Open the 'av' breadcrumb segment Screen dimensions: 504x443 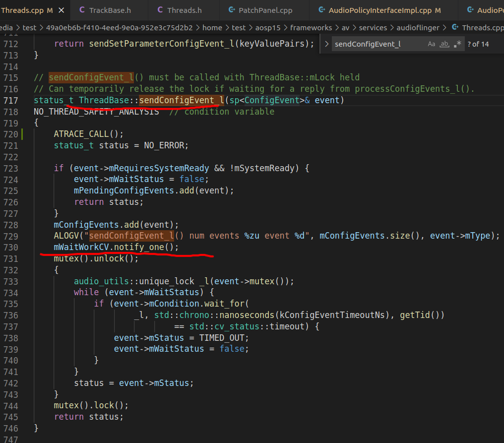[x=345, y=28]
